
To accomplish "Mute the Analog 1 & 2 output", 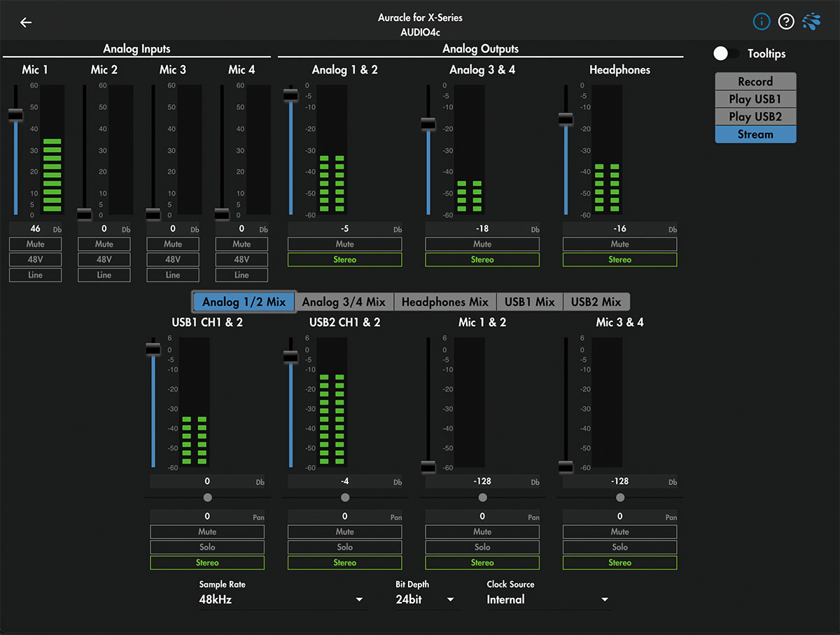I will click(345, 244).
